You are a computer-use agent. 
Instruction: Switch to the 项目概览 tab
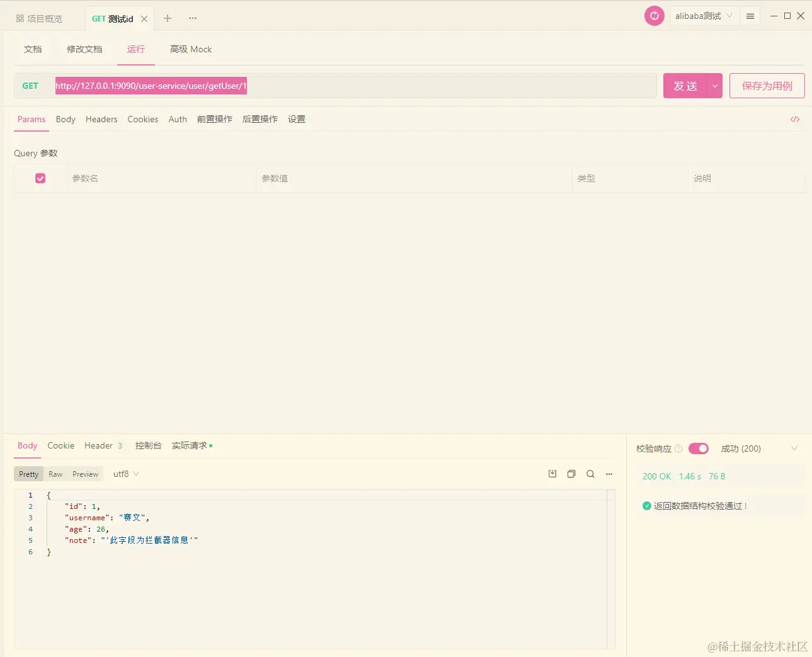[39, 19]
